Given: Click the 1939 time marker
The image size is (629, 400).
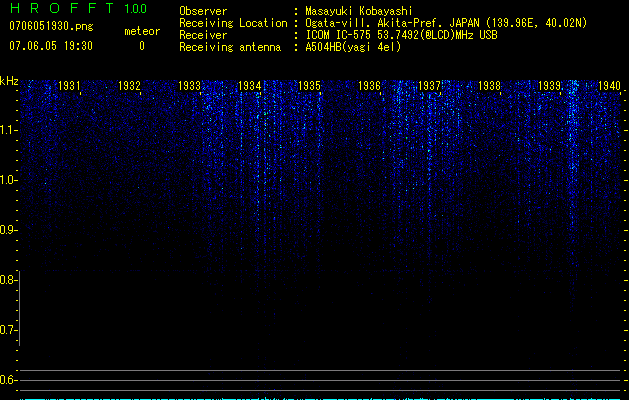Looking at the screenshot, I should coord(549,85).
